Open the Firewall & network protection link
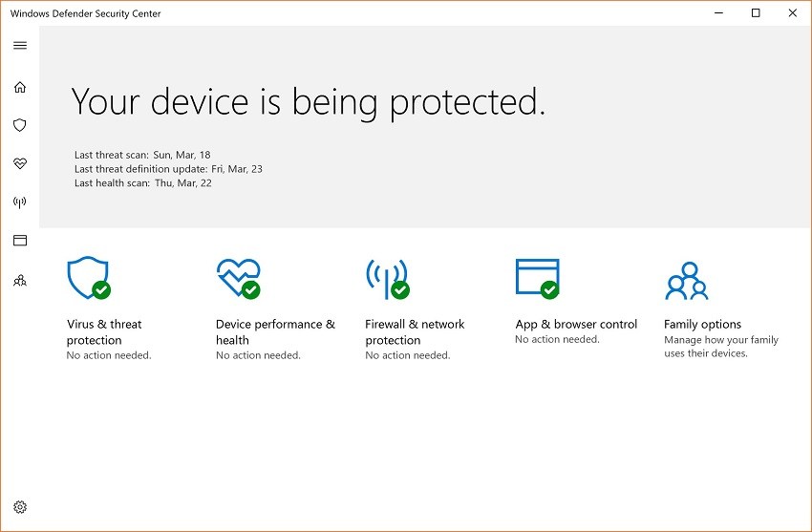The image size is (812, 532). [x=415, y=332]
